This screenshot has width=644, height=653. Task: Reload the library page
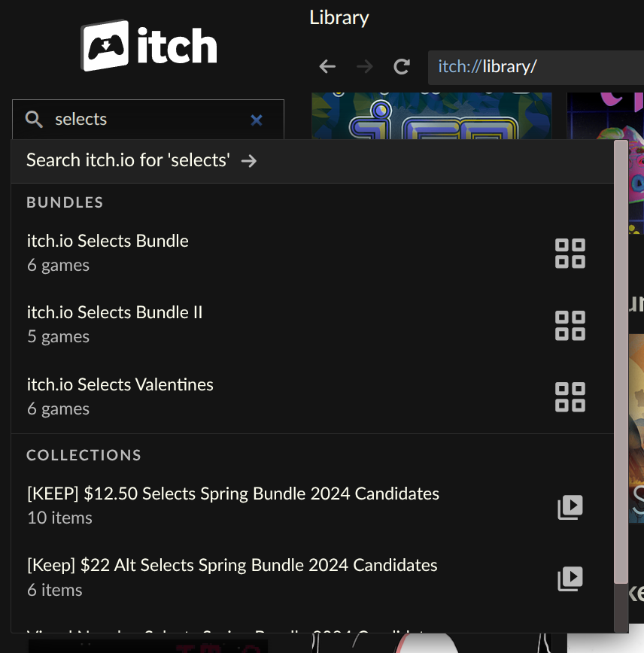(402, 66)
